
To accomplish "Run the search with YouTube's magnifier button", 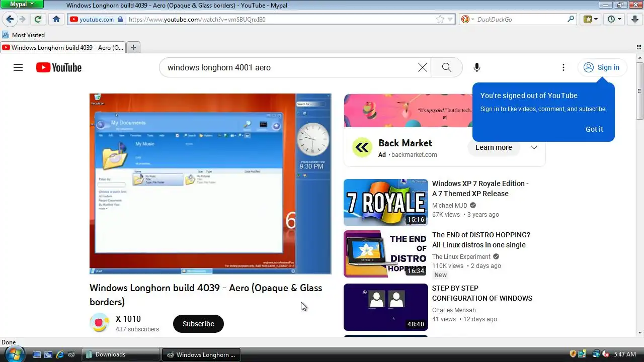I will tap(446, 67).
